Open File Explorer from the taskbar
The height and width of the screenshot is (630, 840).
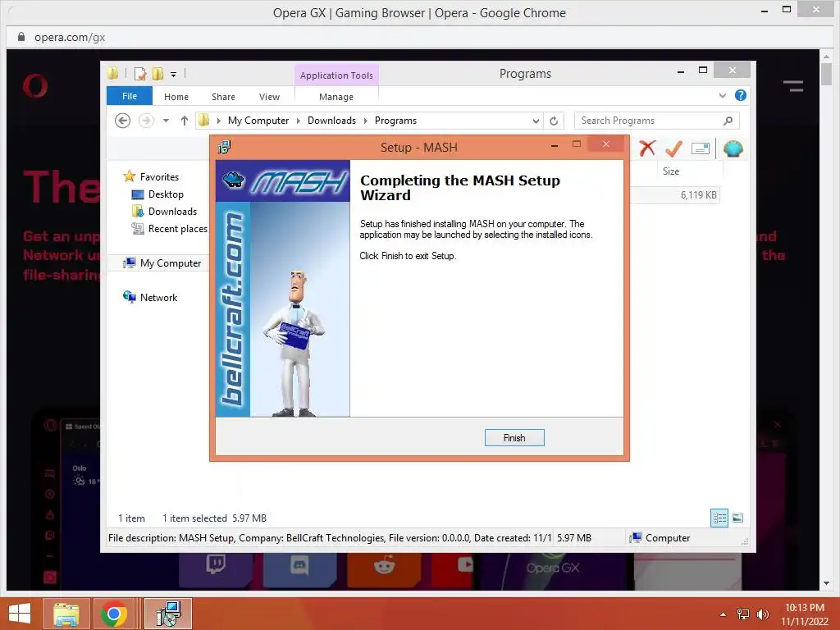click(66, 614)
